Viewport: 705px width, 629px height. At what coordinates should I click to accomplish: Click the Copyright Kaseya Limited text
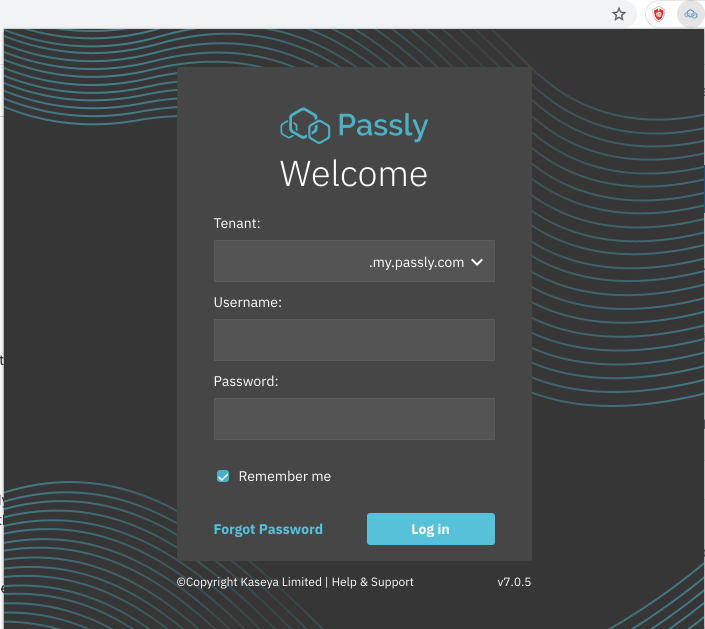coord(249,582)
